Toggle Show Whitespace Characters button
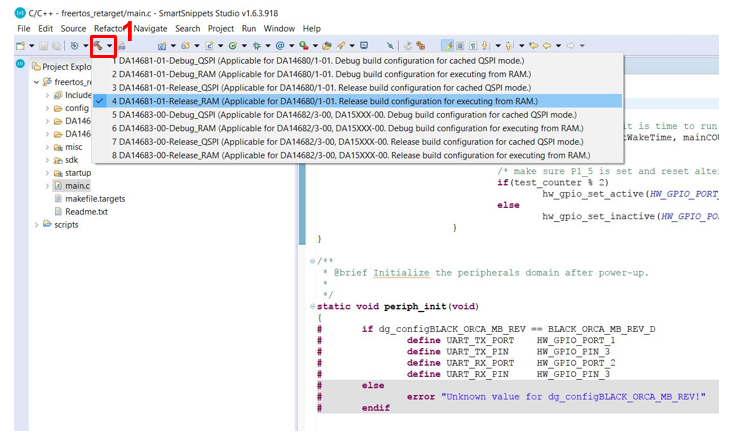 (473, 46)
